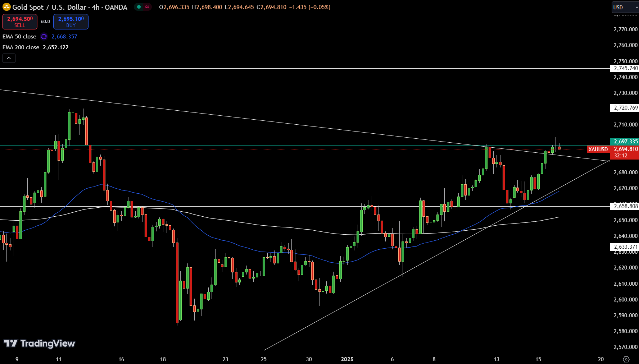The width and height of the screenshot is (639, 364).
Task: Click the 13 date label on time axis
Action: [x=497, y=359]
